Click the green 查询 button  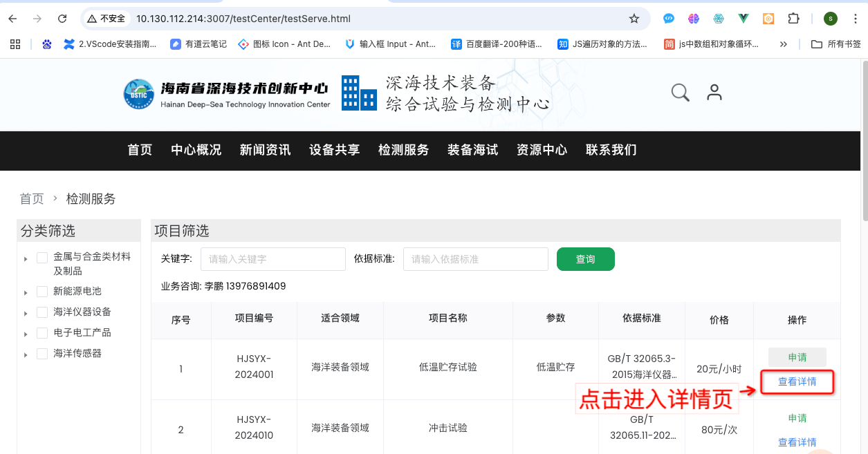click(x=586, y=259)
